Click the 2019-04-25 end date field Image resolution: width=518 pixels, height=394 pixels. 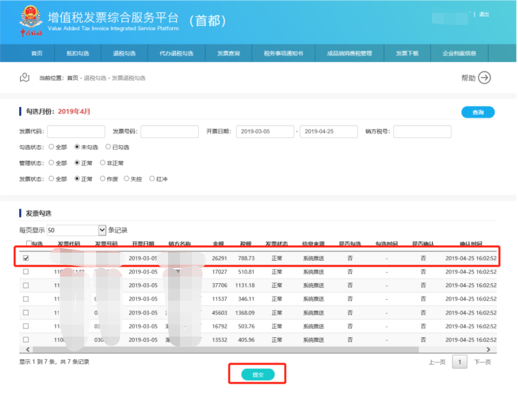[329, 131]
